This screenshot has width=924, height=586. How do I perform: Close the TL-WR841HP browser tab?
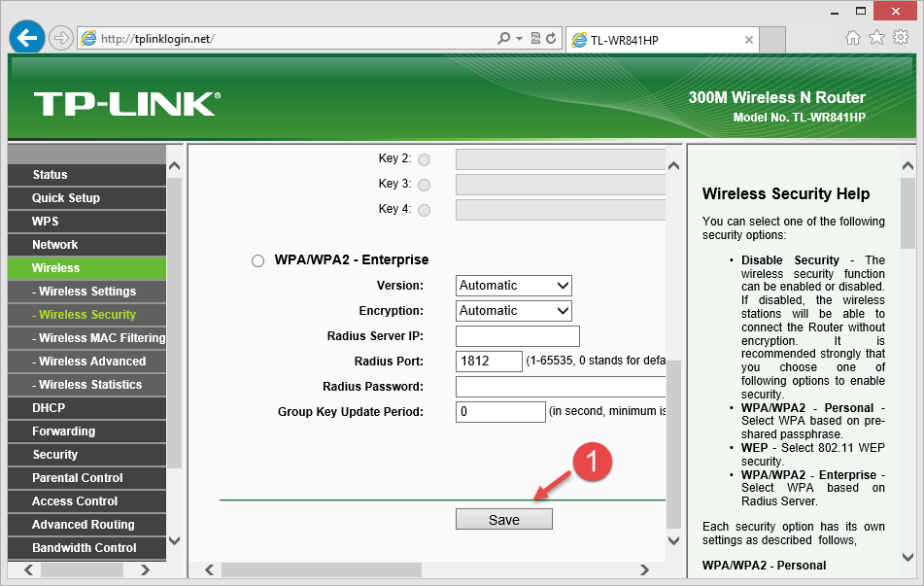pos(749,40)
